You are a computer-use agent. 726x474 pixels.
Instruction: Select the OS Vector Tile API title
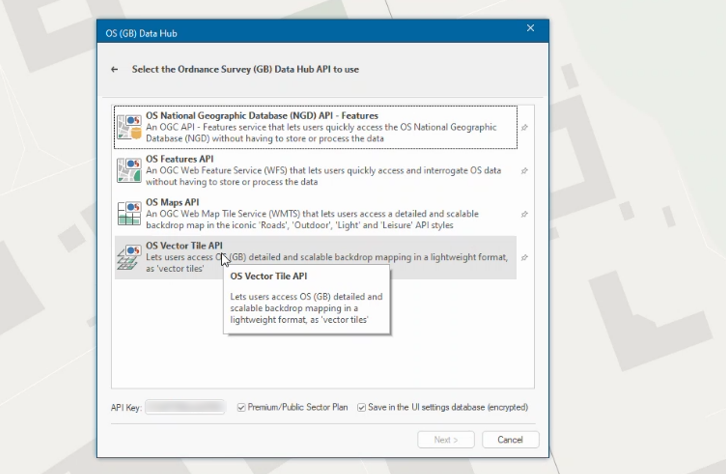(x=184, y=245)
